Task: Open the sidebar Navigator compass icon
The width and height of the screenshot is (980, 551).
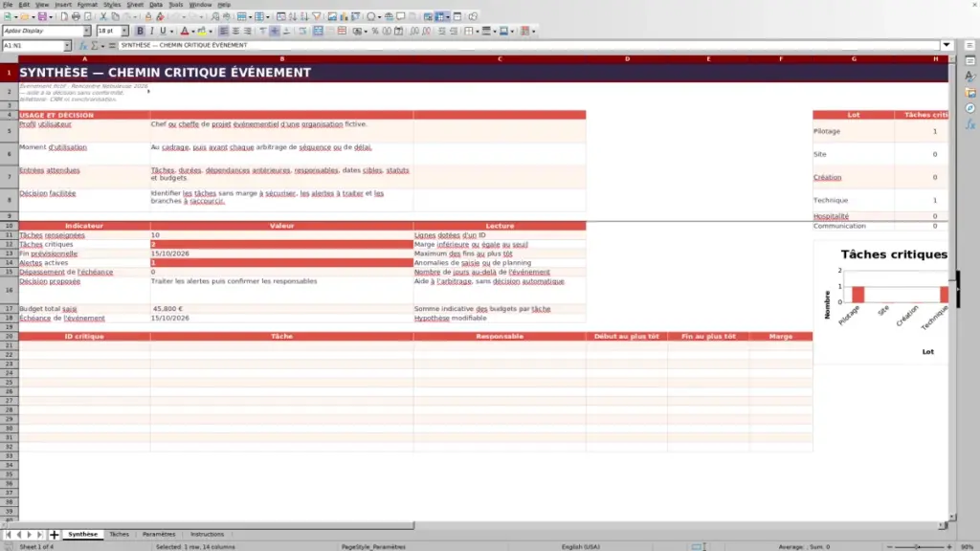Action: (x=970, y=109)
